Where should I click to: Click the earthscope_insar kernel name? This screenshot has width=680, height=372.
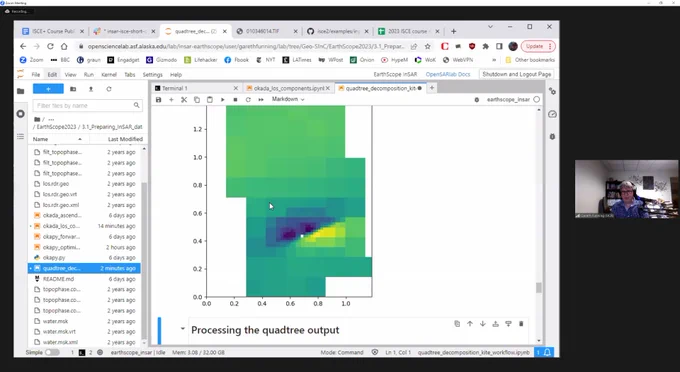coord(508,100)
